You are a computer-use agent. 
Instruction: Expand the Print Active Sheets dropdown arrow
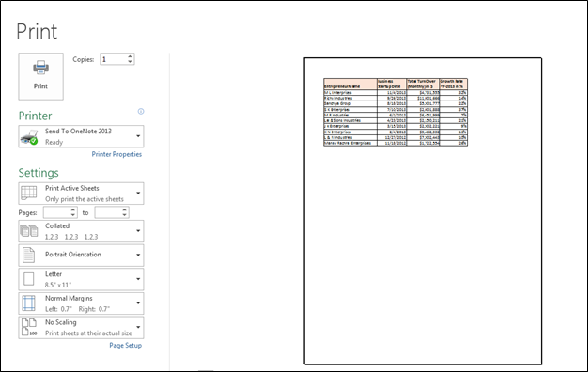(138, 194)
